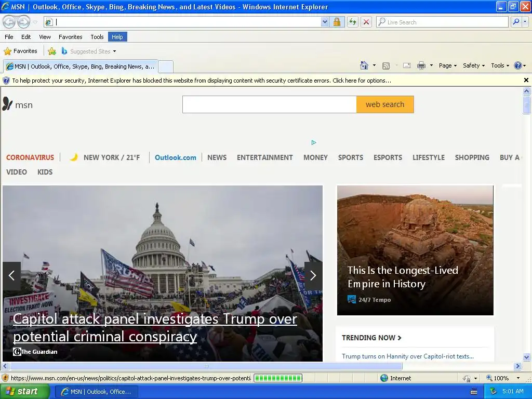532x399 pixels.
Task: Open the Safety command menu
Action: pos(474,65)
